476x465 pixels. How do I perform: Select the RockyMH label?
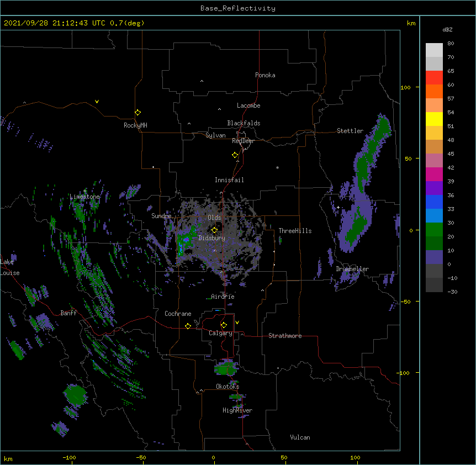coord(135,125)
